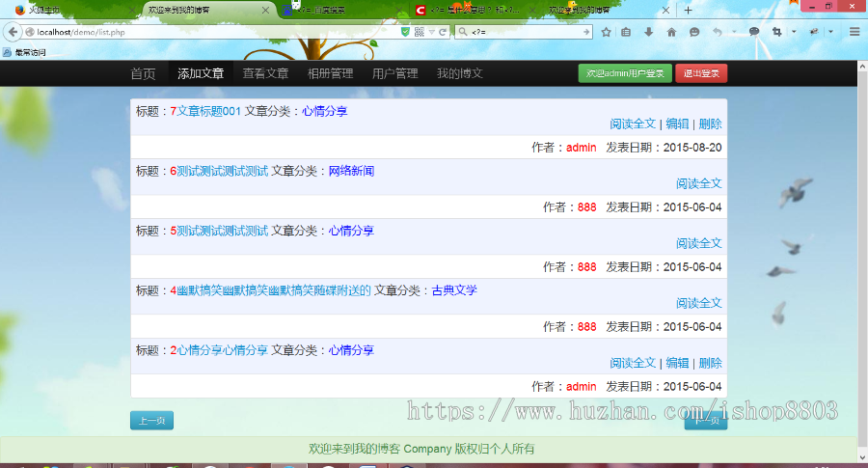Open 用户管理 in the navigation bar

coord(395,73)
